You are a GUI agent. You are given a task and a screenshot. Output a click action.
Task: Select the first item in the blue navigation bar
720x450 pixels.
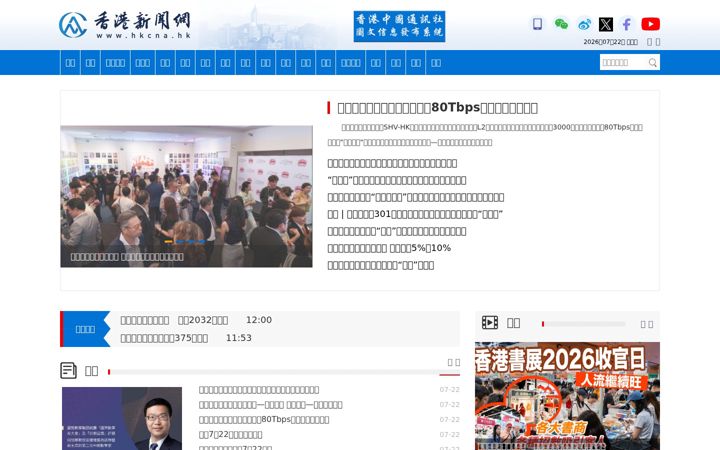click(x=70, y=62)
